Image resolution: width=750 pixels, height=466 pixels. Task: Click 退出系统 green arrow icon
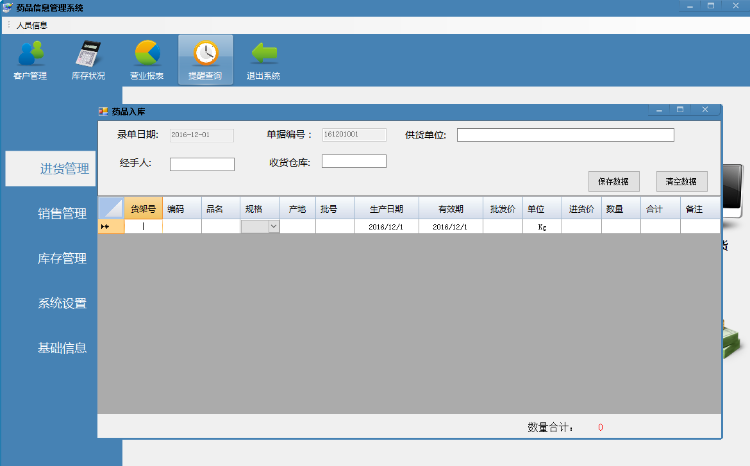[x=264, y=60]
